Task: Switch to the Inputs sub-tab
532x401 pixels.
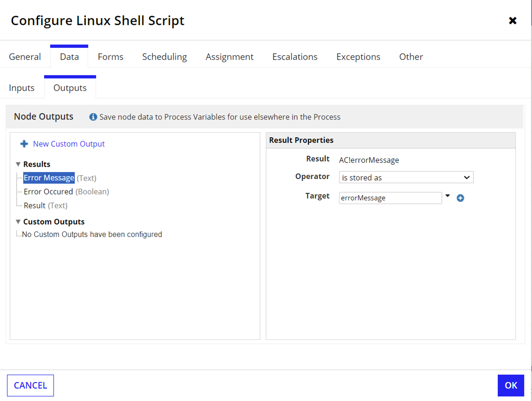Action: 22,88
